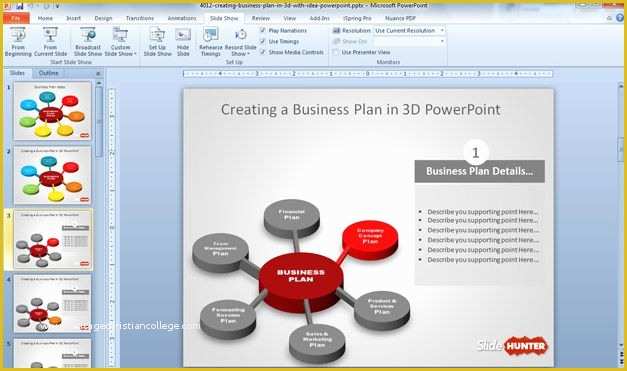Open the iSpring Pro tab
Viewport: 627px width, 371px height.
[x=357, y=18]
